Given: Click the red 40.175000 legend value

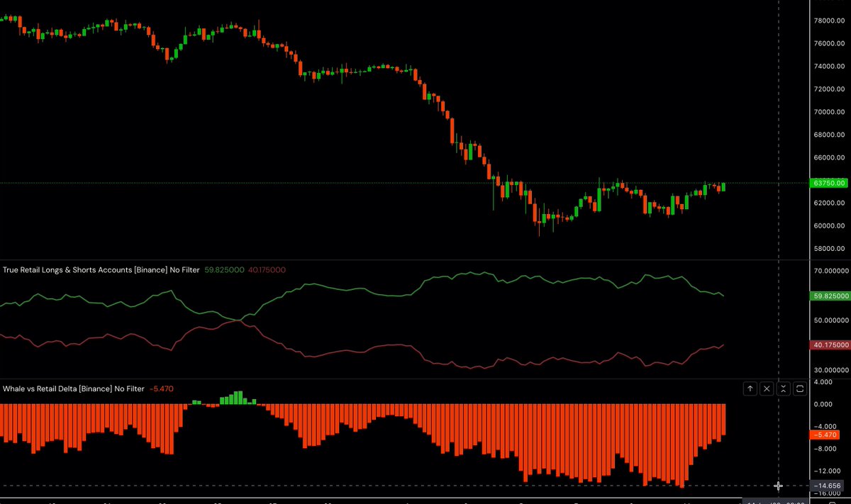Looking at the screenshot, I should 267,270.
